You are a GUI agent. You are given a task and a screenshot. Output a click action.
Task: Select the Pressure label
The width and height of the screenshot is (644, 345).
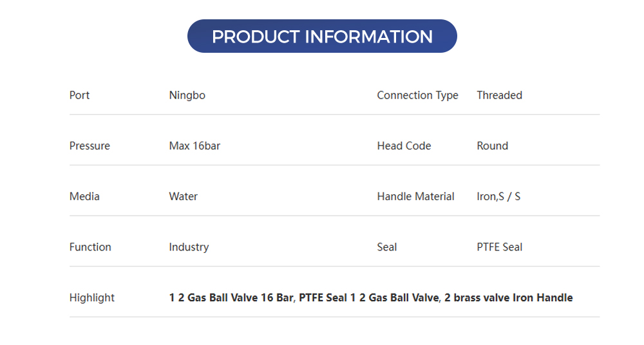tap(90, 146)
